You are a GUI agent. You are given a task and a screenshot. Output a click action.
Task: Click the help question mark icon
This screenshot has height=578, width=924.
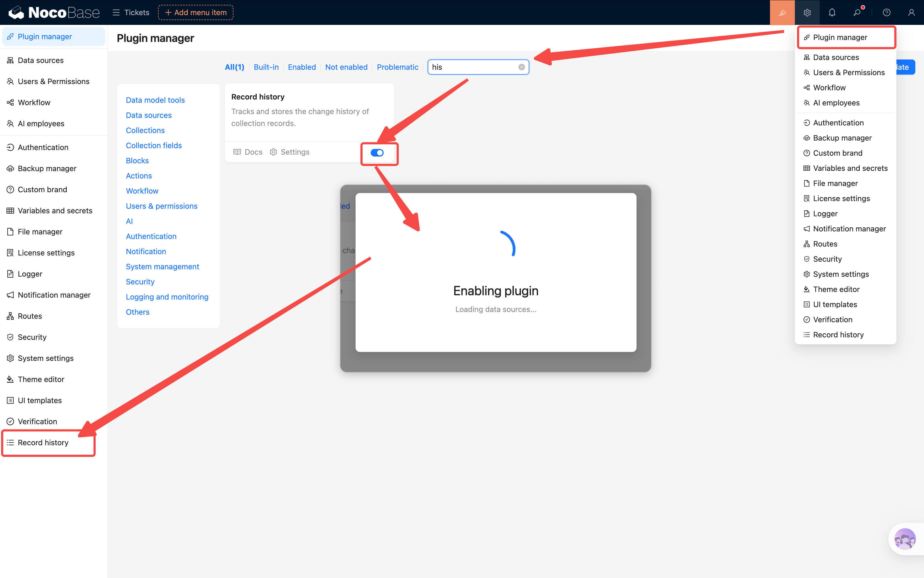[886, 13]
